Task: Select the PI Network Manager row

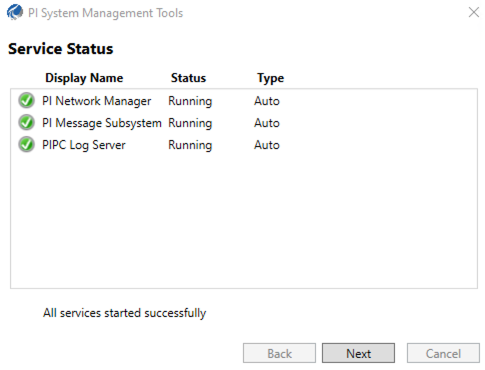Action: tap(244, 101)
